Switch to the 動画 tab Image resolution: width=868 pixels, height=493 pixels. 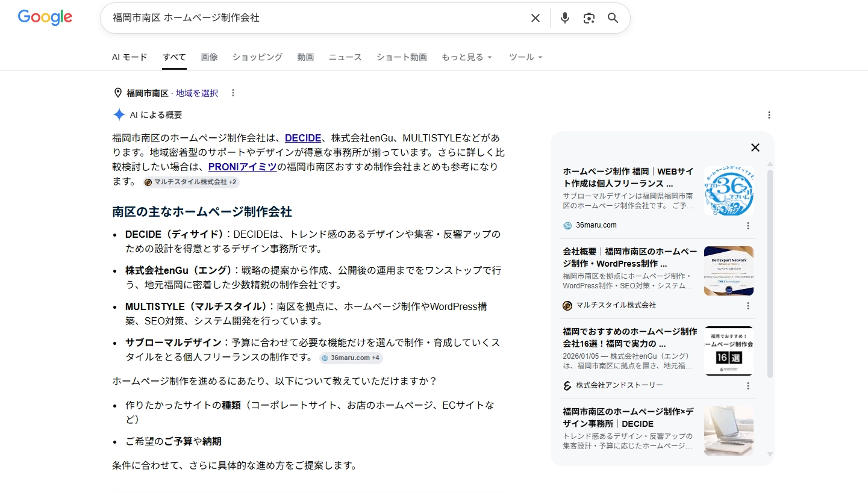[x=305, y=57]
